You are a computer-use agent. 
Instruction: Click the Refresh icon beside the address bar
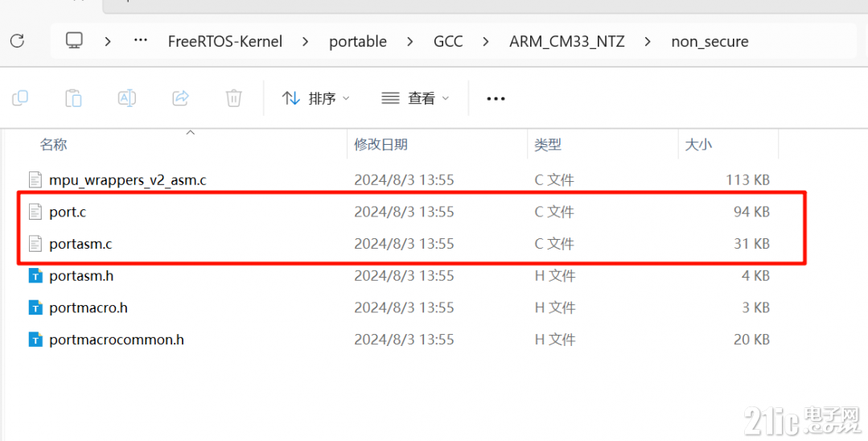[x=17, y=41]
